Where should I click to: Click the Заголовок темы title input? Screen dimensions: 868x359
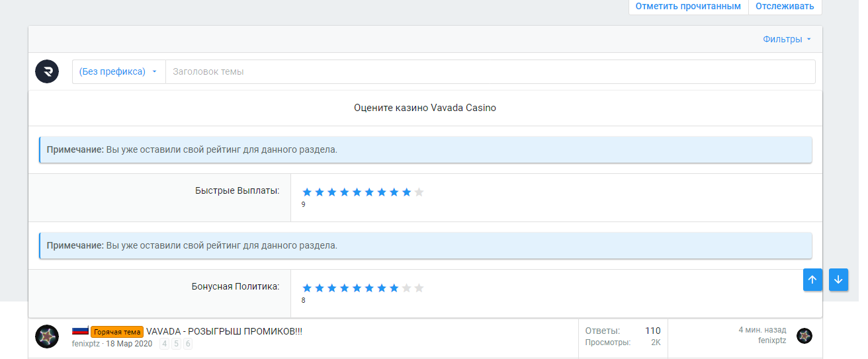point(490,71)
